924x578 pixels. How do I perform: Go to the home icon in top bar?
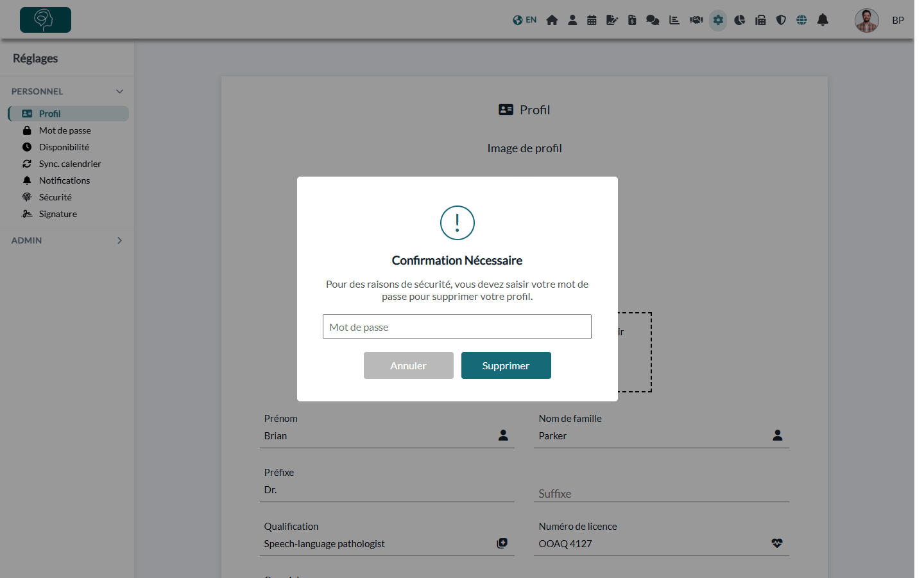pos(552,20)
